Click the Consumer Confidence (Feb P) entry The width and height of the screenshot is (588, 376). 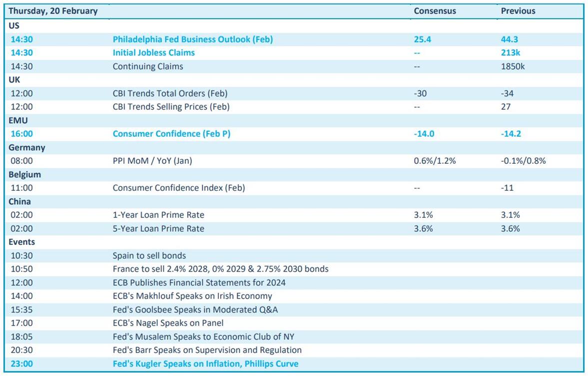171,134
